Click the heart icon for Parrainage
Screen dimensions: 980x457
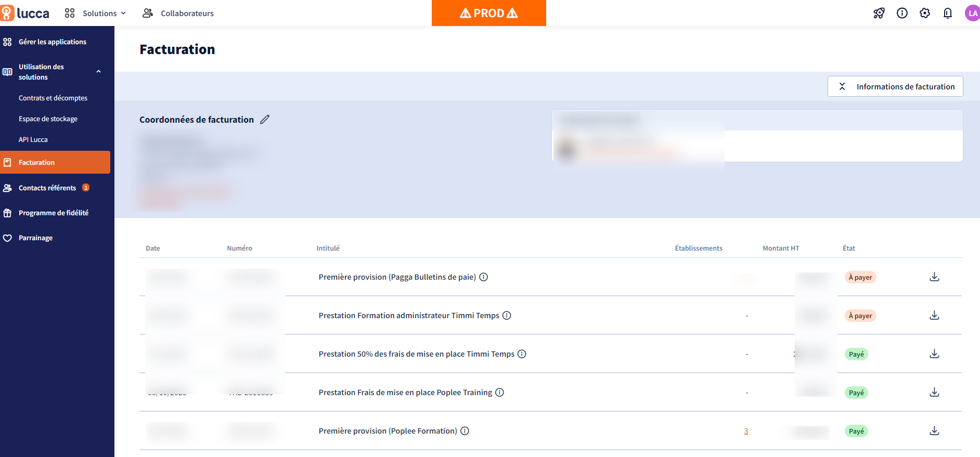coord(7,238)
